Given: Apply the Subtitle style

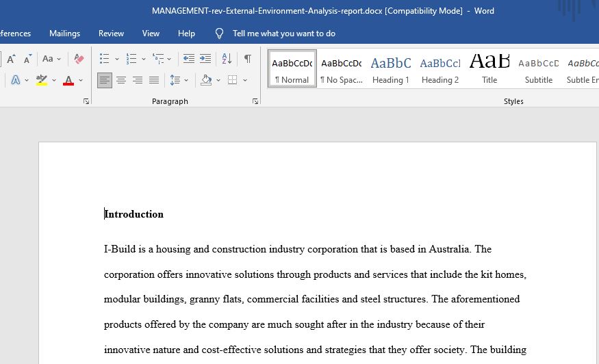Looking at the screenshot, I should pos(539,68).
